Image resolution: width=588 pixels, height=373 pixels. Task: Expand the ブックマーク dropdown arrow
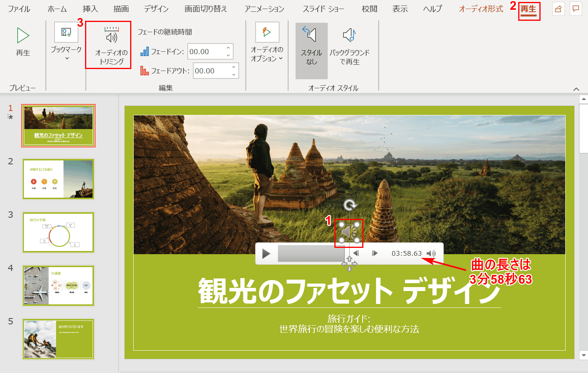point(67,58)
